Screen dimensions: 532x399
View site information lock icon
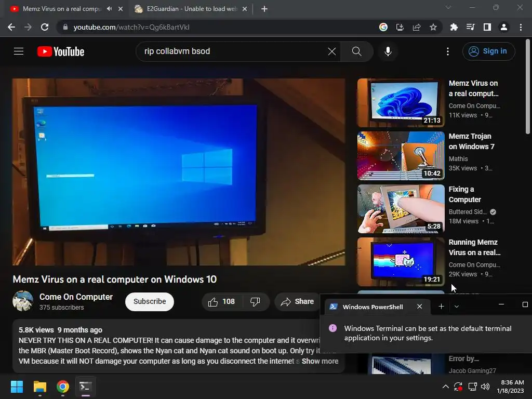click(x=65, y=27)
